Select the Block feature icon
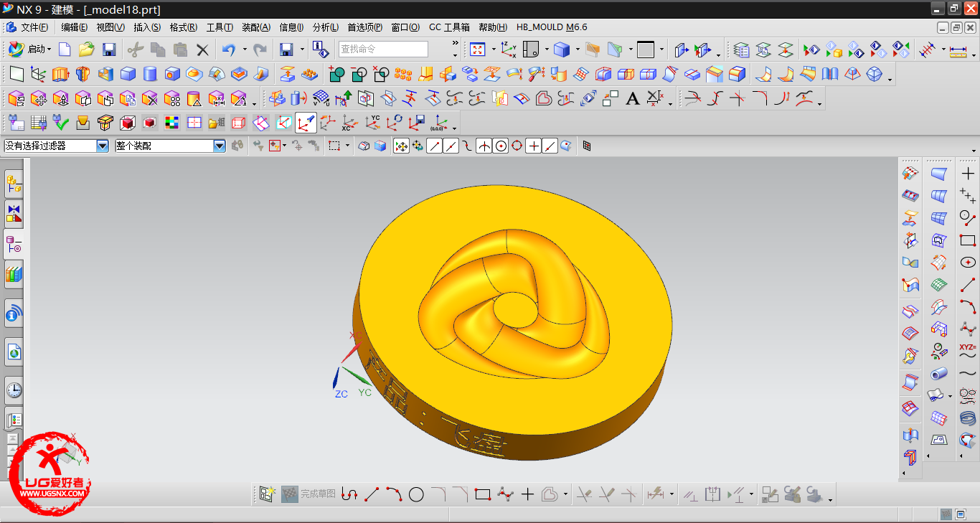 pos(128,74)
